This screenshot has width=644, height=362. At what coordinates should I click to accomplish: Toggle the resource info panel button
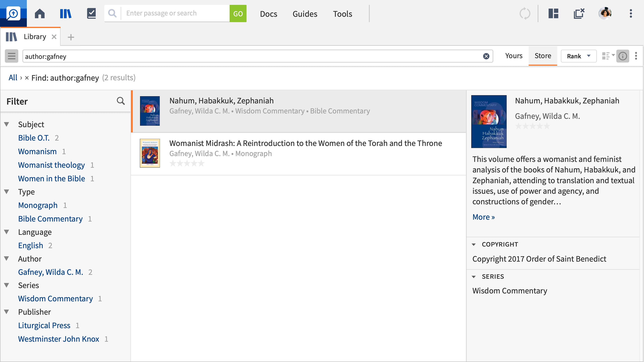[623, 56]
